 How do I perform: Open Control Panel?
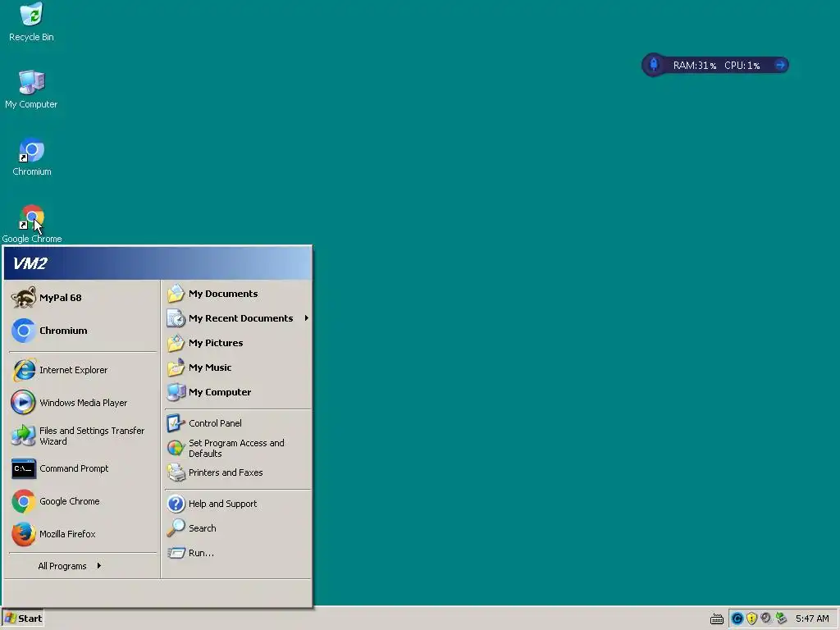[x=237, y=423]
